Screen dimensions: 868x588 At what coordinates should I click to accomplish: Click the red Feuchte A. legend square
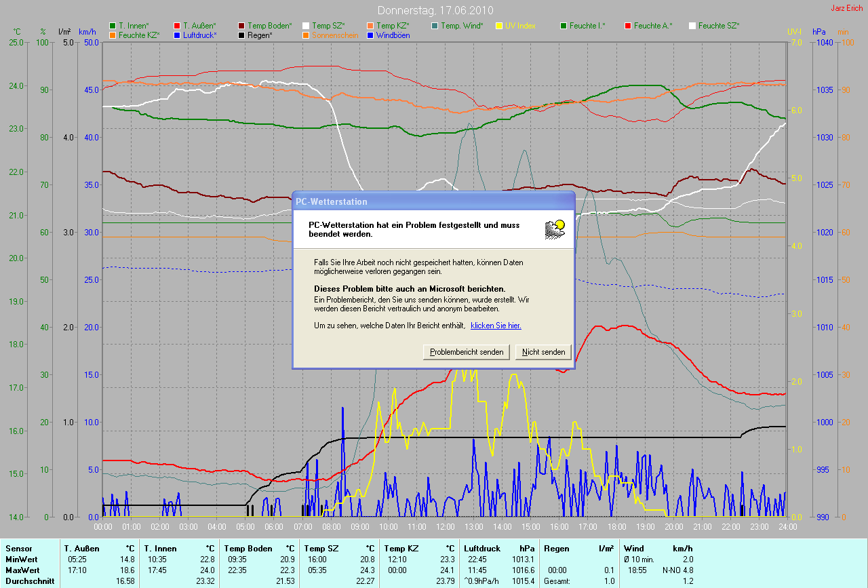(628, 26)
